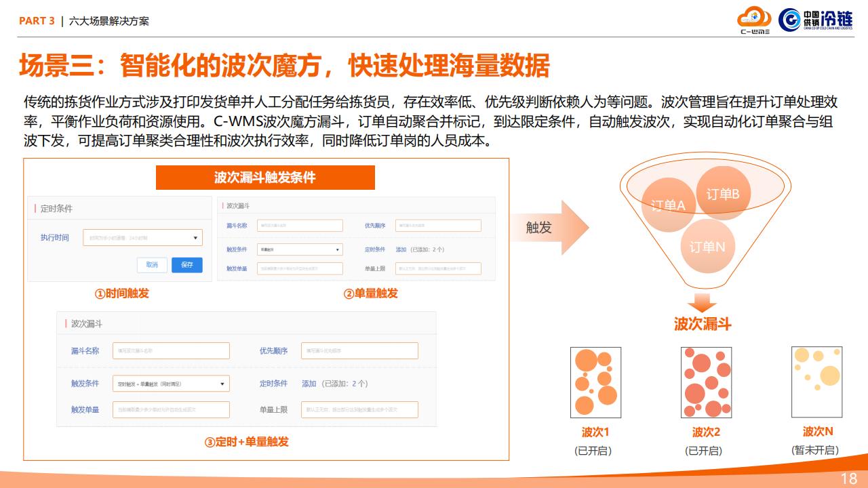The image size is (868, 488).
Task: Click the China cold chain logo
Action: 816,20
